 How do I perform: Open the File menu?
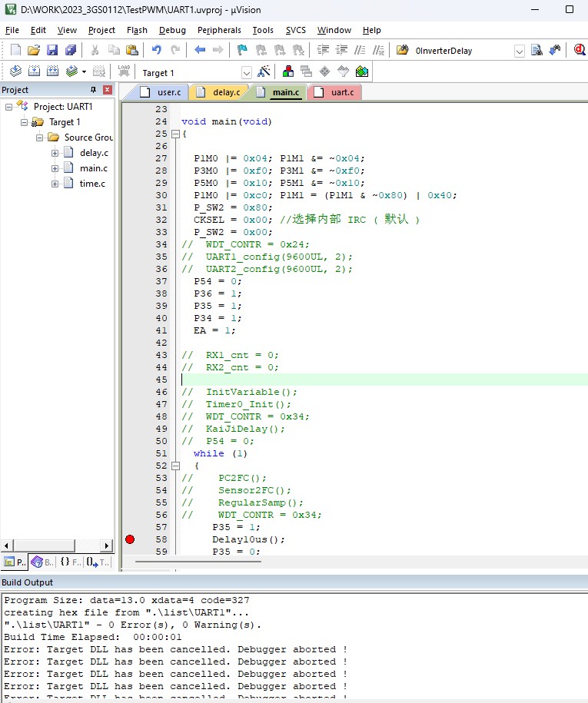(x=12, y=30)
